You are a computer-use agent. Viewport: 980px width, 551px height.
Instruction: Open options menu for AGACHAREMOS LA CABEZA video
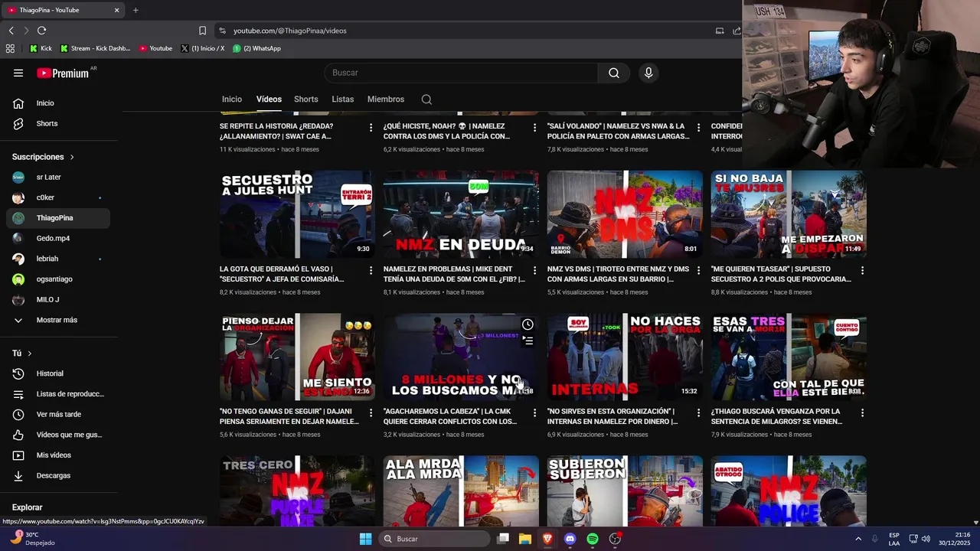pos(534,412)
